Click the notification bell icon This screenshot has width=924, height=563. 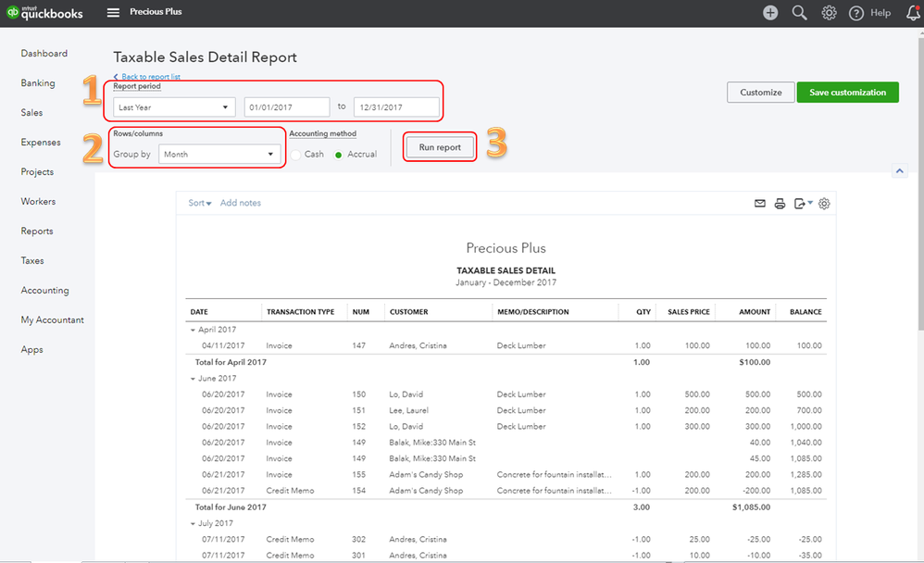(x=912, y=13)
